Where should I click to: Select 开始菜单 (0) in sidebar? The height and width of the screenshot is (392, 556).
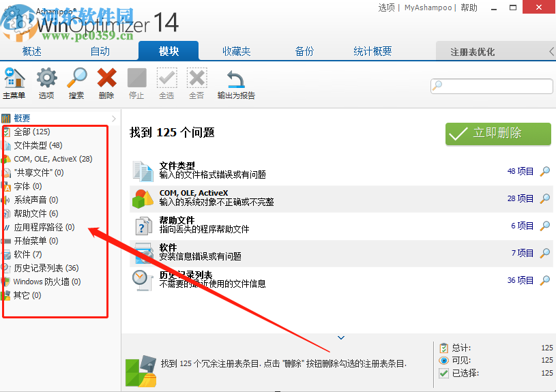click(x=35, y=241)
